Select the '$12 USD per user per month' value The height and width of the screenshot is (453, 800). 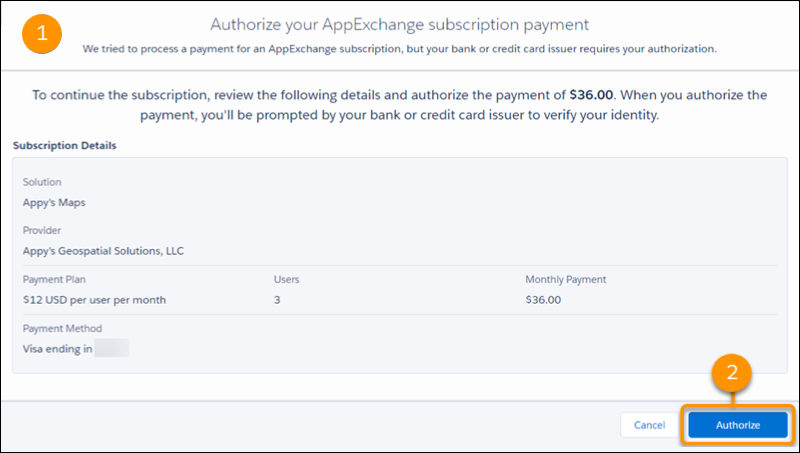pyautogui.click(x=94, y=299)
